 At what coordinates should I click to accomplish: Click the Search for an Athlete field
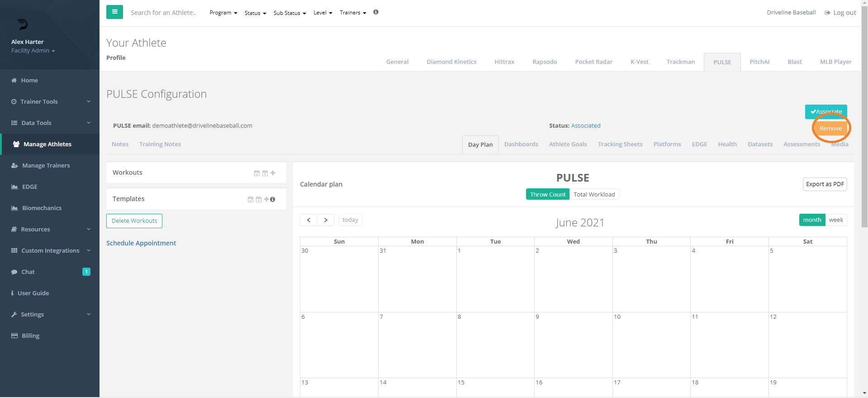163,13
